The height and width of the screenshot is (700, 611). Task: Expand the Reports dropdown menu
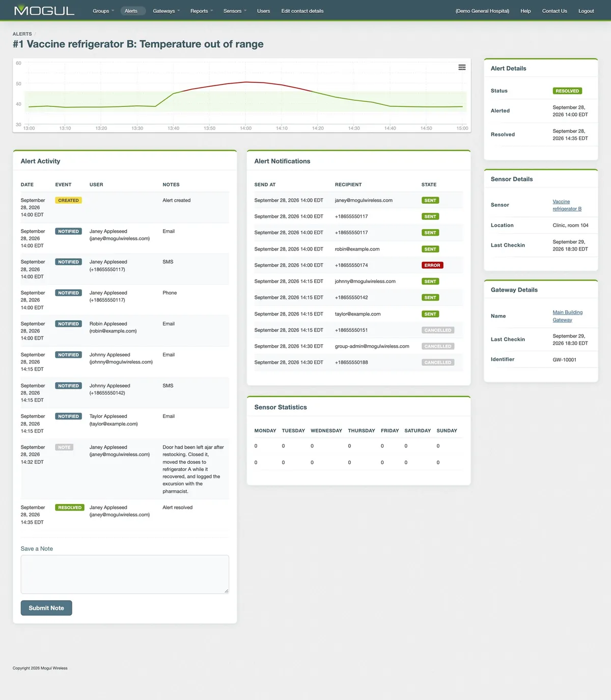[202, 11]
